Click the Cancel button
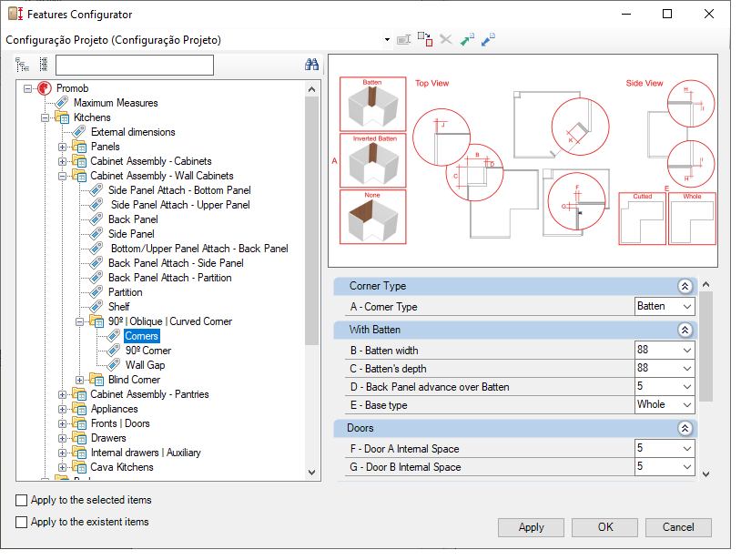This screenshot has height=560, width=741. click(x=678, y=527)
